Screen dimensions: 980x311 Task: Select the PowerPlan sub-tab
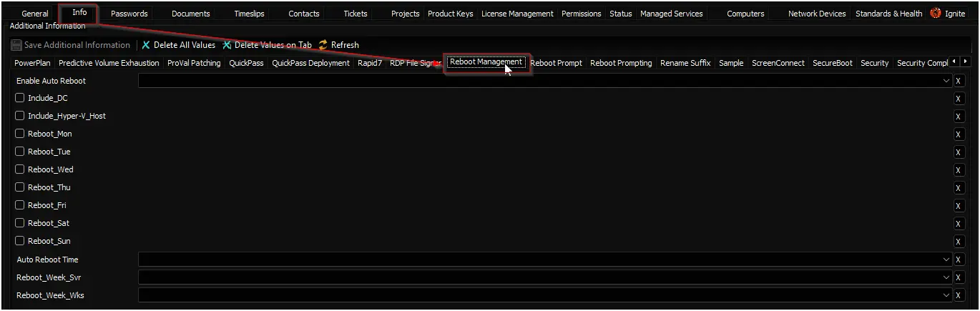(x=33, y=63)
